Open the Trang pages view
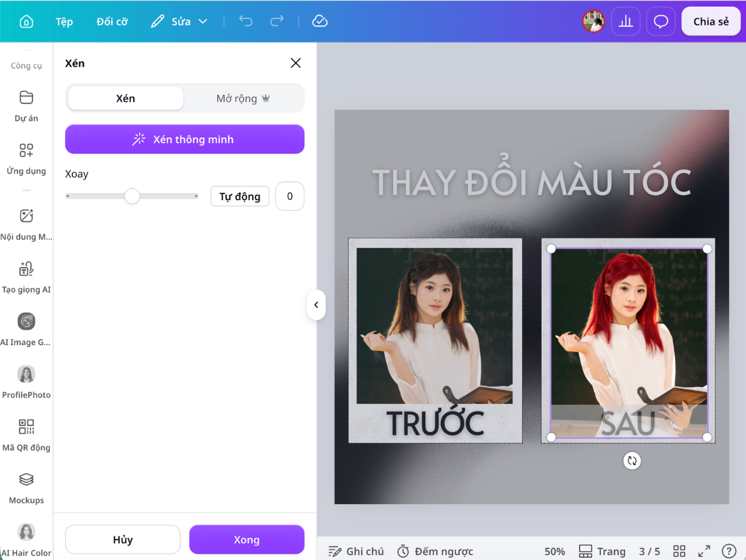 602,551
